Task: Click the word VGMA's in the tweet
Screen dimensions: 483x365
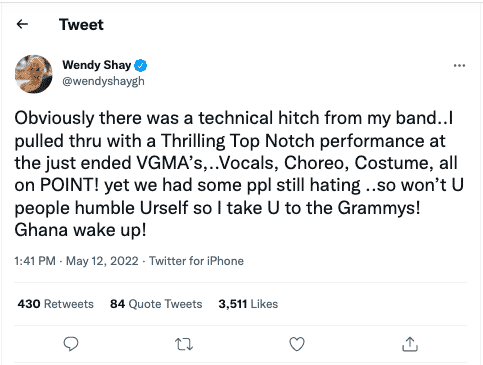Action: pyautogui.click(x=169, y=163)
